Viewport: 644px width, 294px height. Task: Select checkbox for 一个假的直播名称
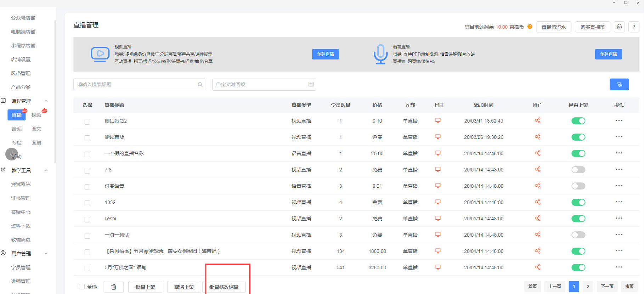click(87, 154)
